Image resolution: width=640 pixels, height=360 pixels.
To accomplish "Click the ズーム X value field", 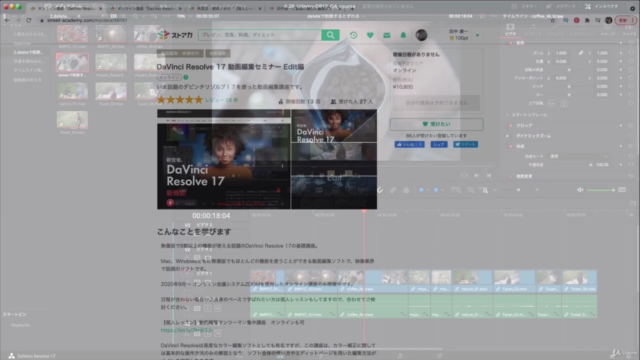I will click(562, 53).
